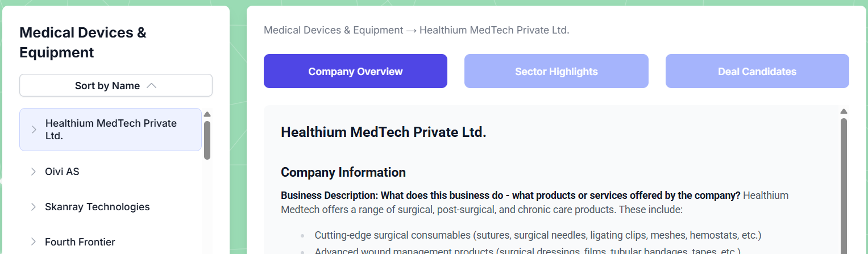
Task: Click the Sort by Name caret icon
Action: click(x=151, y=86)
